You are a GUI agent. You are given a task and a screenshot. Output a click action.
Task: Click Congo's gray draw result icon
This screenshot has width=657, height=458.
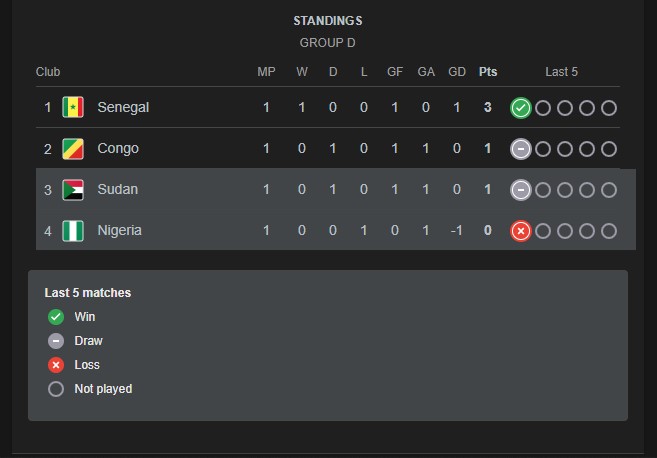coord(520,149)
